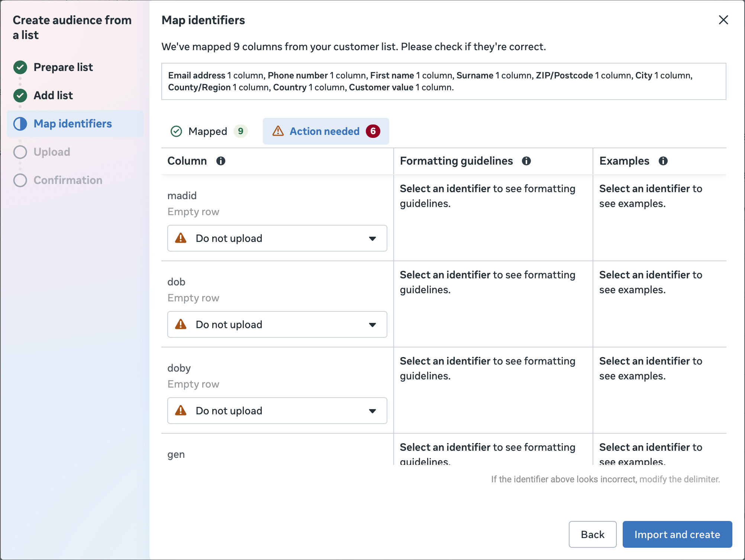Click Create audience from a list title
This screenshot has height=560, width=745.
pyautogui.click(x=72, y=27)
